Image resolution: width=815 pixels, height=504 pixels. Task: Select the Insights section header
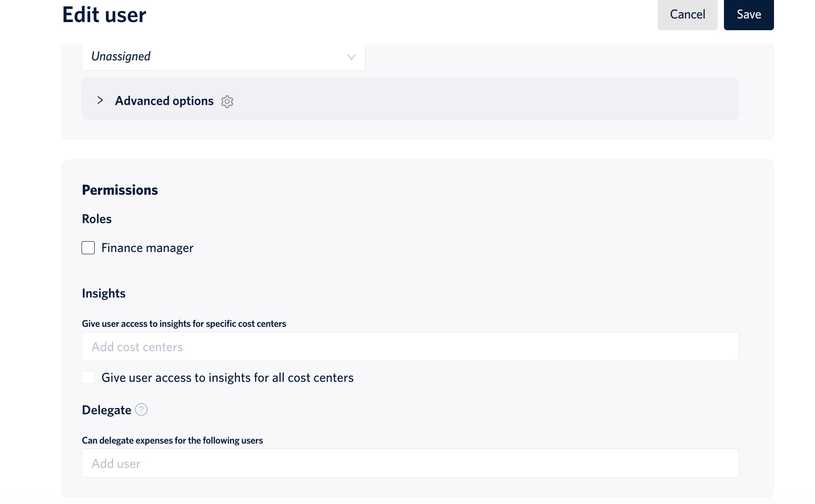(103, 293)
